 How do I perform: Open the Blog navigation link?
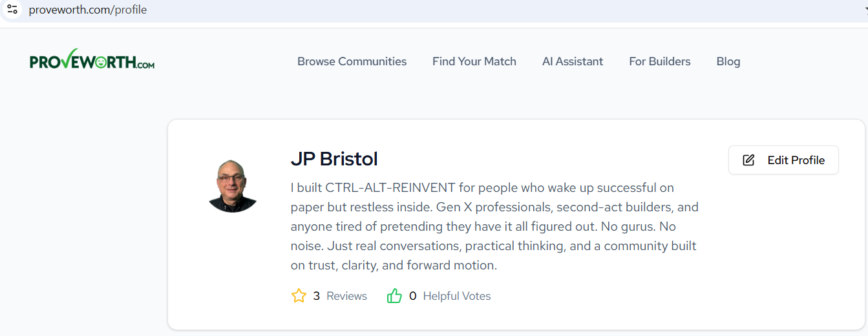coord(728,61)
